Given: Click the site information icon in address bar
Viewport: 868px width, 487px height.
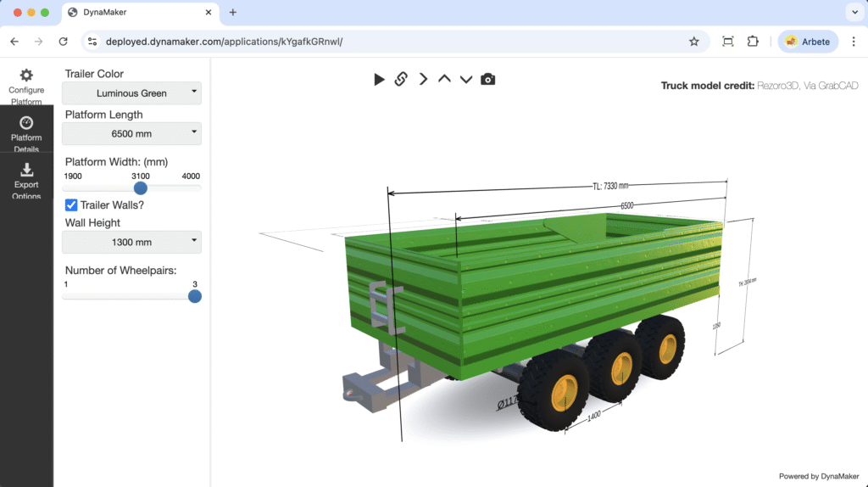Looking at the screenshot, I should click(x=92, y=42).
